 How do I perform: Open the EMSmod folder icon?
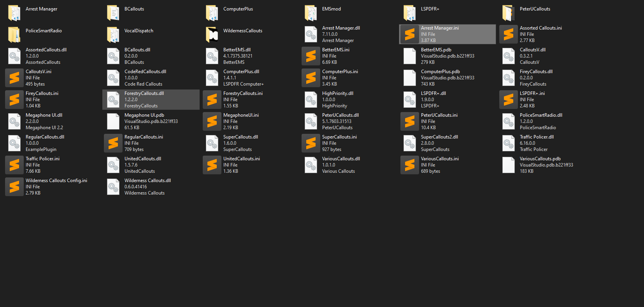[311, 12]
